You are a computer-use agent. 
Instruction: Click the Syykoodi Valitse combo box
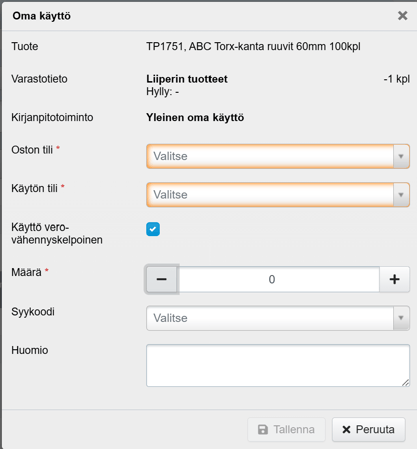coord(278,318)
